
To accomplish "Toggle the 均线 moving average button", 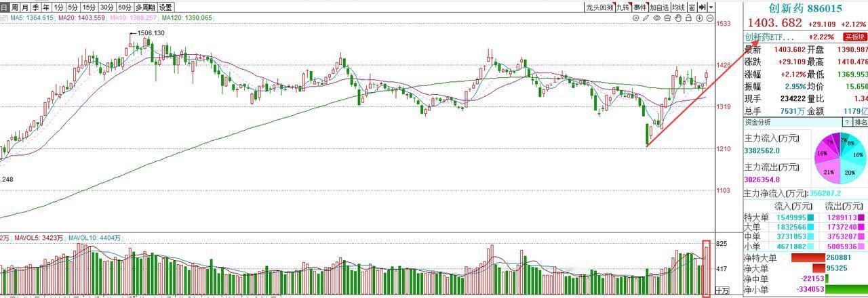I will (678, 7).
